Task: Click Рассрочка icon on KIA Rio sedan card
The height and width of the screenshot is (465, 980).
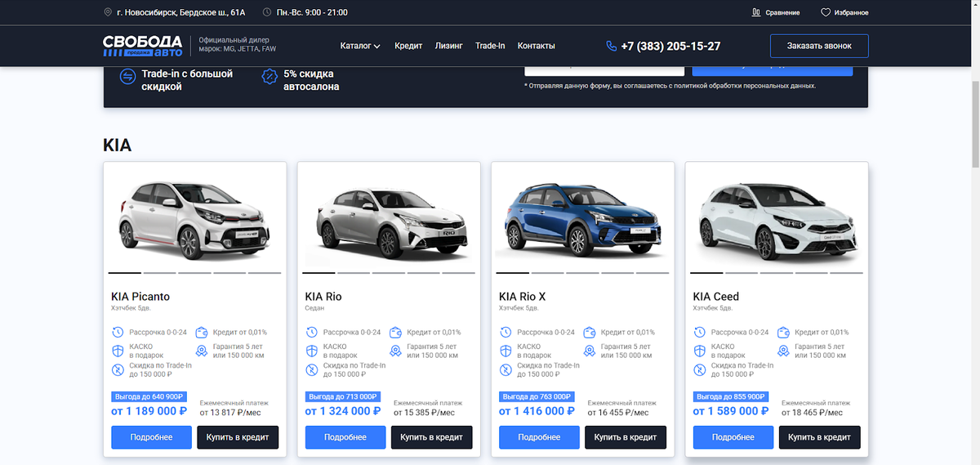Action: [x=311, y=333]
